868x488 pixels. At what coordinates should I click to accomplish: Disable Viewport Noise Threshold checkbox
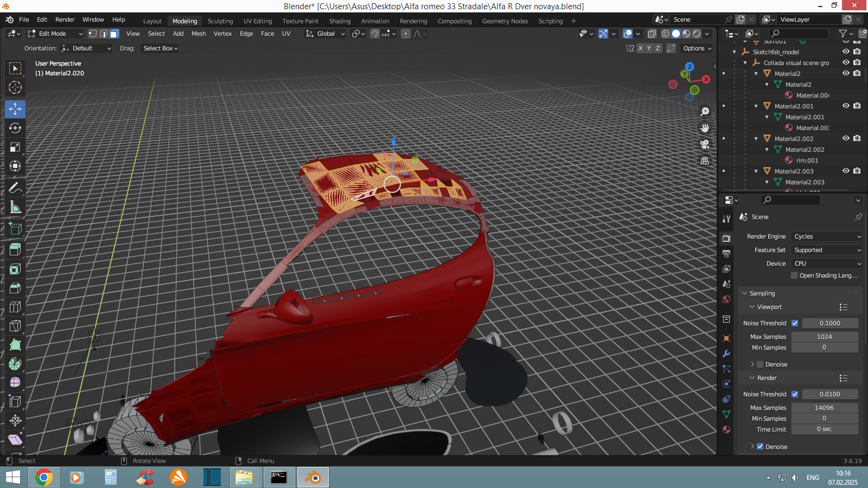tap(795, 323)
